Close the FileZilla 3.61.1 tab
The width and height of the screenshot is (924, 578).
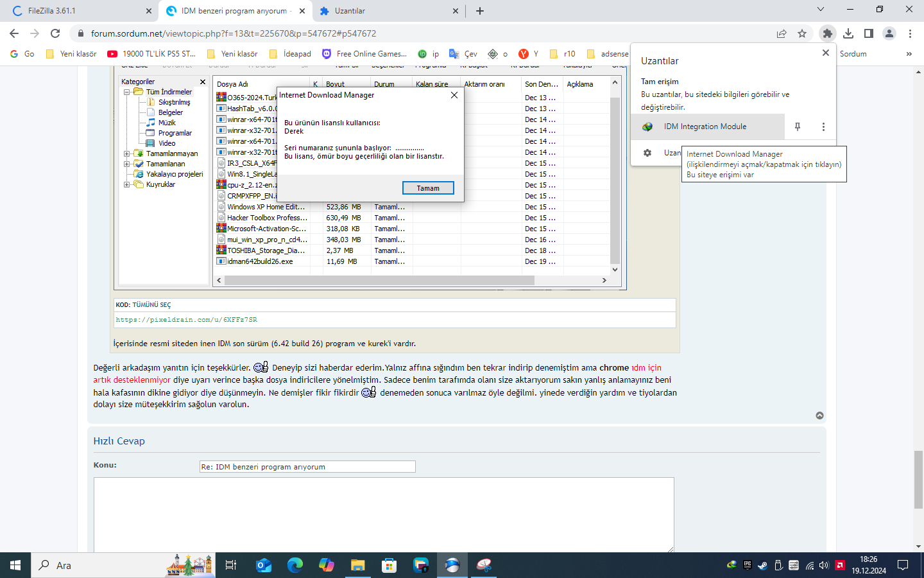[149, 11]
